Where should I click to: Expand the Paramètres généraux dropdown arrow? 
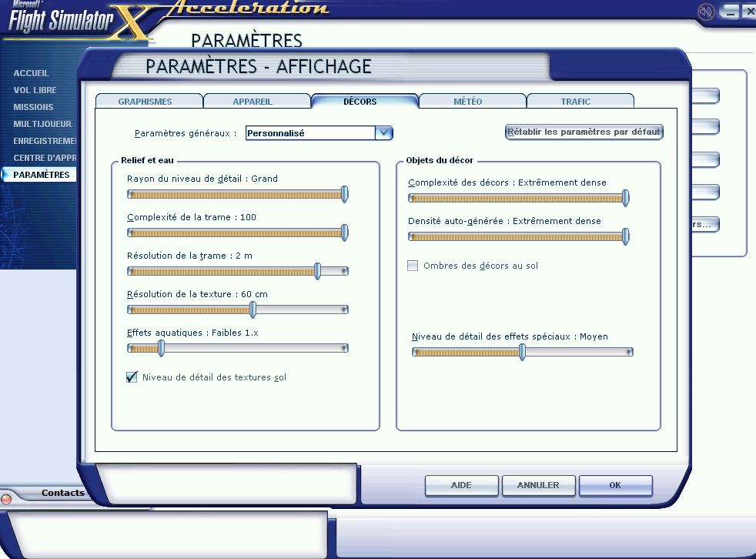384,132
